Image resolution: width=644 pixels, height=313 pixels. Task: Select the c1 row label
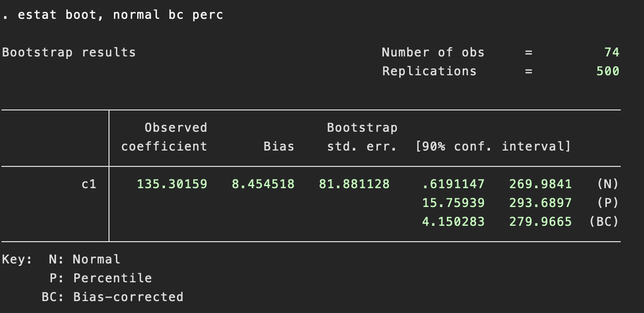click(89, 184)
